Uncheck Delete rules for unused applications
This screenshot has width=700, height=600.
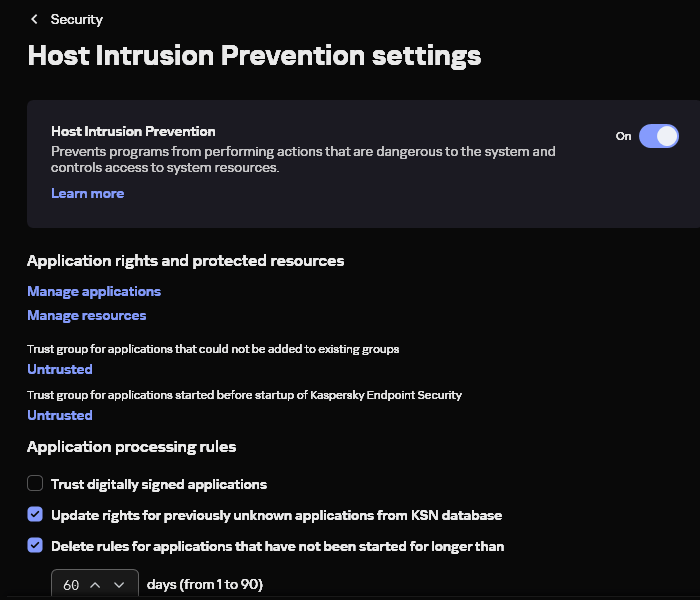click(x=35, y=546)
